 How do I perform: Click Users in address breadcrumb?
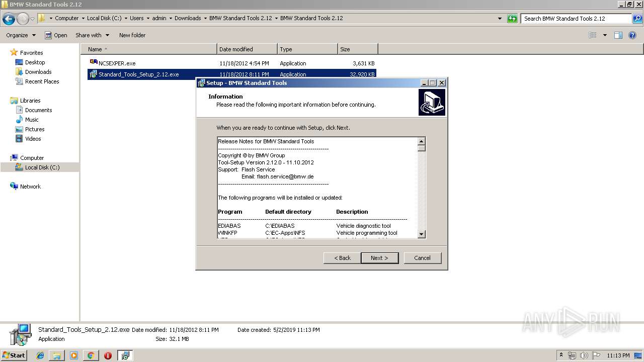click(136, 18)
